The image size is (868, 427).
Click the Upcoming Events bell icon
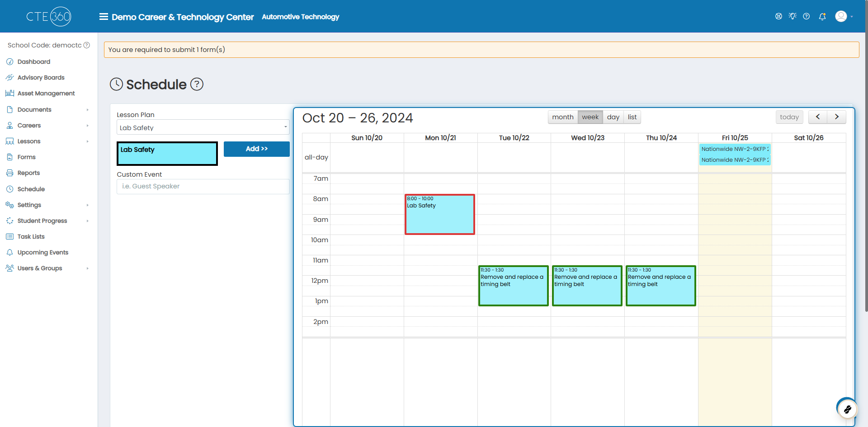pos(9,252)
